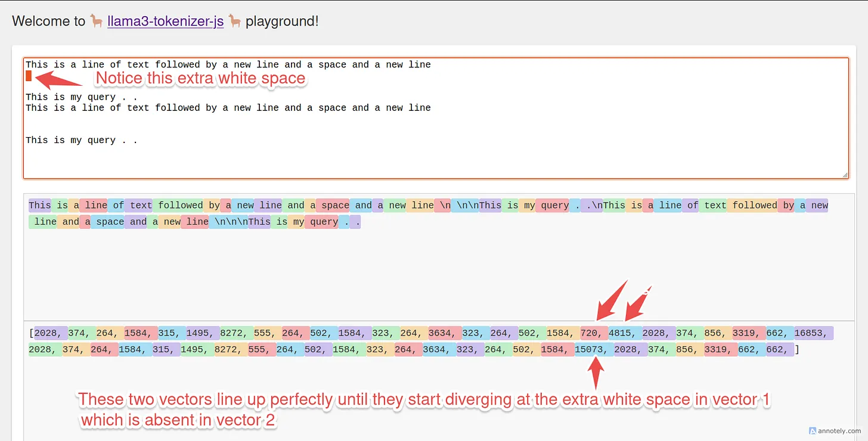Click inside the tokenizer text input area
Viewport: 868px width, 441px height.
point(436,118)
